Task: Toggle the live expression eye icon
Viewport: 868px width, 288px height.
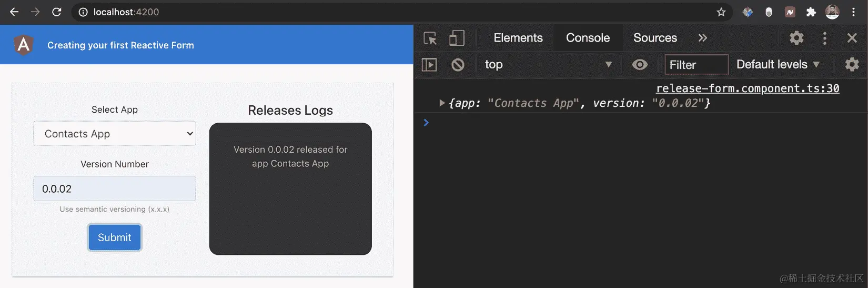Action: point(640,65)
